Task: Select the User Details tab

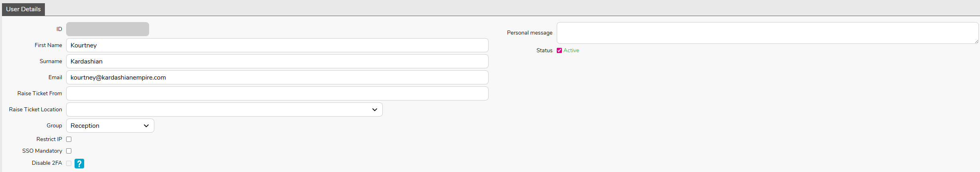Action: 23,9
